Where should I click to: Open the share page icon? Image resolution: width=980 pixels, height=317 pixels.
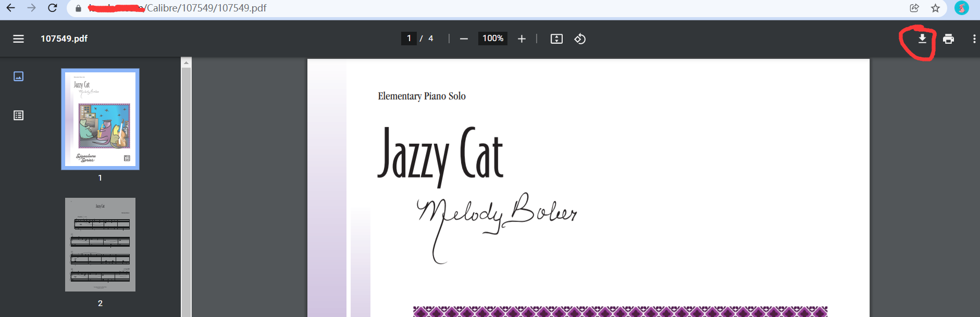pos(914,8)
